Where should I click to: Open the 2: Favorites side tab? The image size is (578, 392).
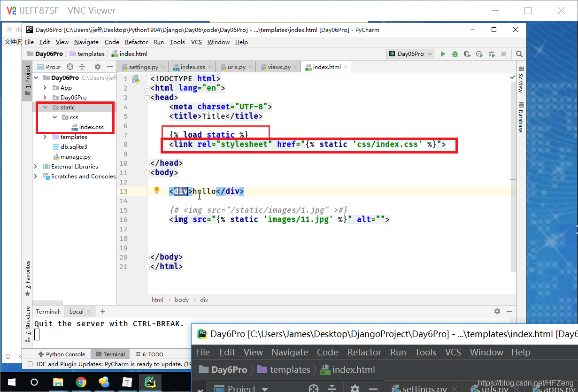pos(28,279)
